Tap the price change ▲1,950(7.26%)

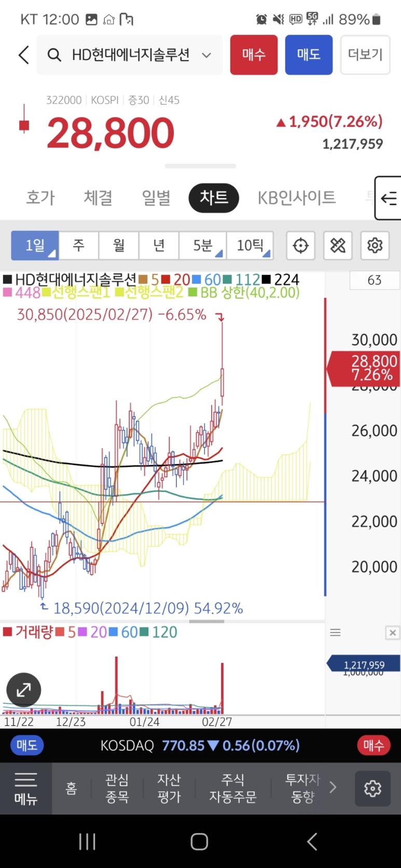click(x=330, y=122)
